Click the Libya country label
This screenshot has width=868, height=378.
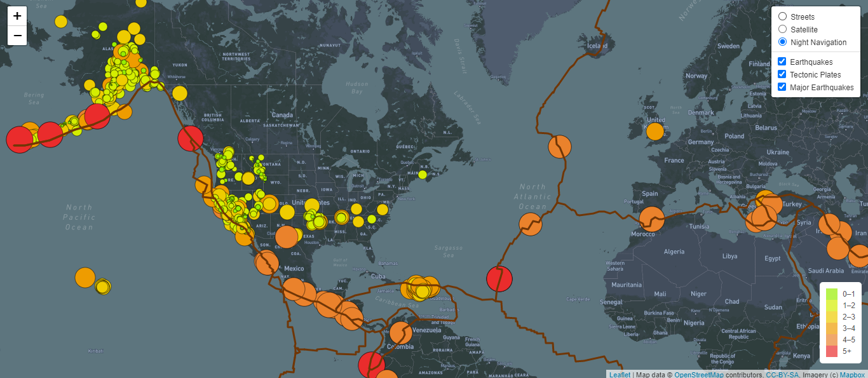click(729, 256)
